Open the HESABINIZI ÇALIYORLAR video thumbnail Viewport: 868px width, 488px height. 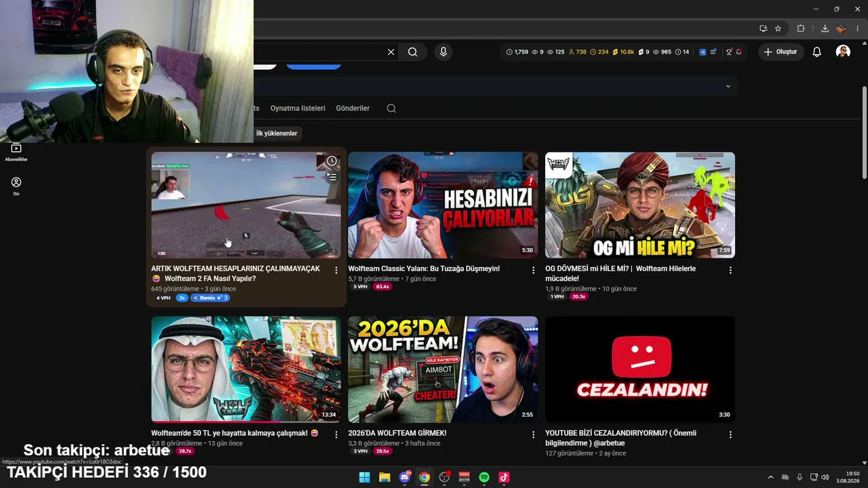click(x=443, y=205)
